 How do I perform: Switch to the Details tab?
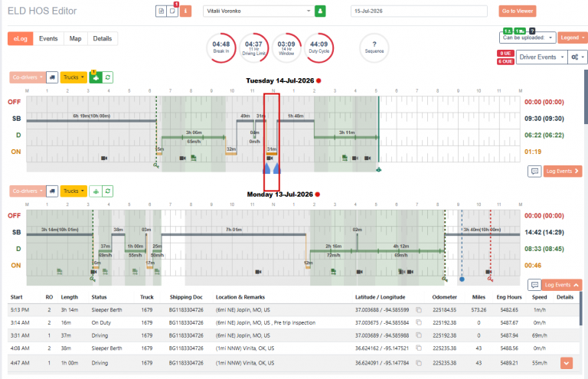click(x=103, y=38)
